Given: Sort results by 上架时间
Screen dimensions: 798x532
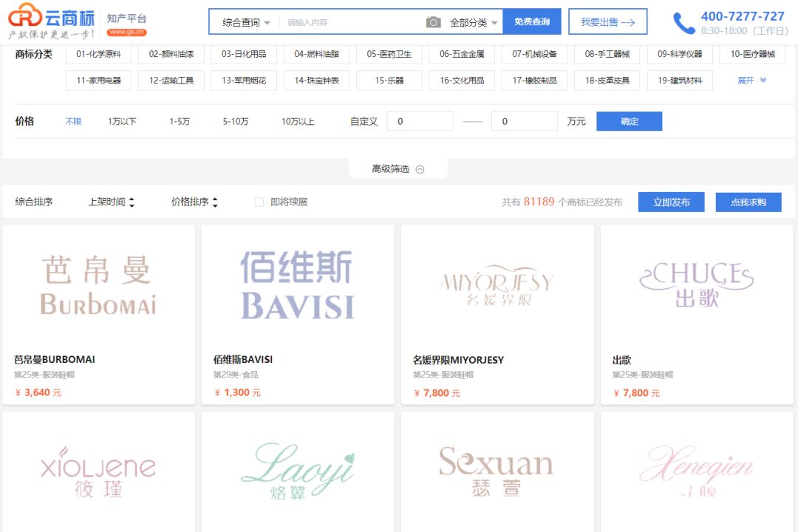Looking at the screenshot, I should (107, 202).
